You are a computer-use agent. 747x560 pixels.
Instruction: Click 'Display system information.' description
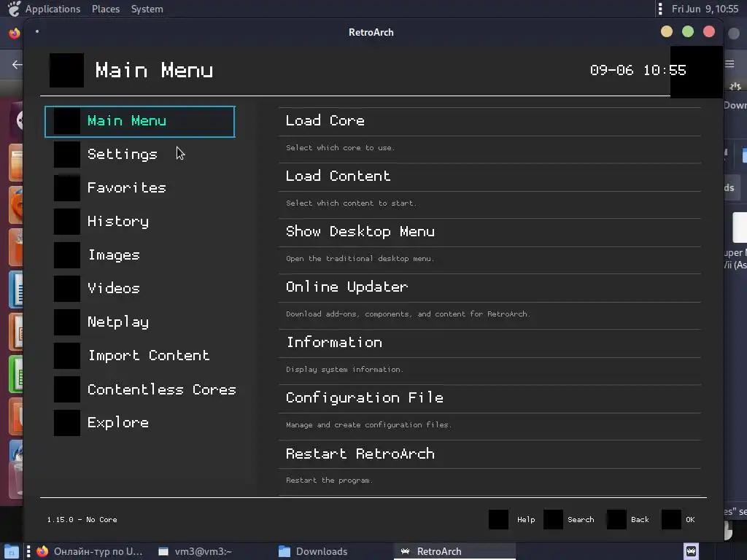pyautogui.click(x=344, y=370)
